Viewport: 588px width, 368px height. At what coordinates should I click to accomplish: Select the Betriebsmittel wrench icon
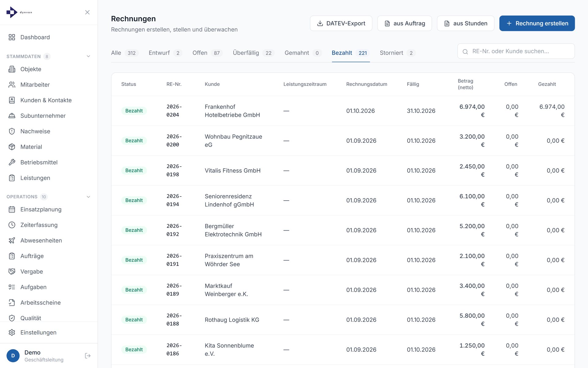pyautogui.click(x=12, y=162)
